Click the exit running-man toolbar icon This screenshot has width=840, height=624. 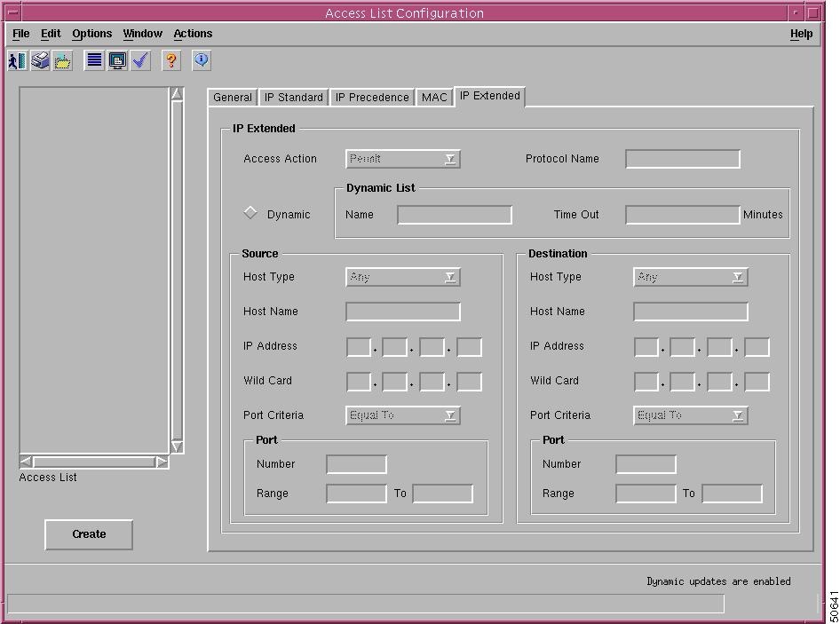click(17, 60)
